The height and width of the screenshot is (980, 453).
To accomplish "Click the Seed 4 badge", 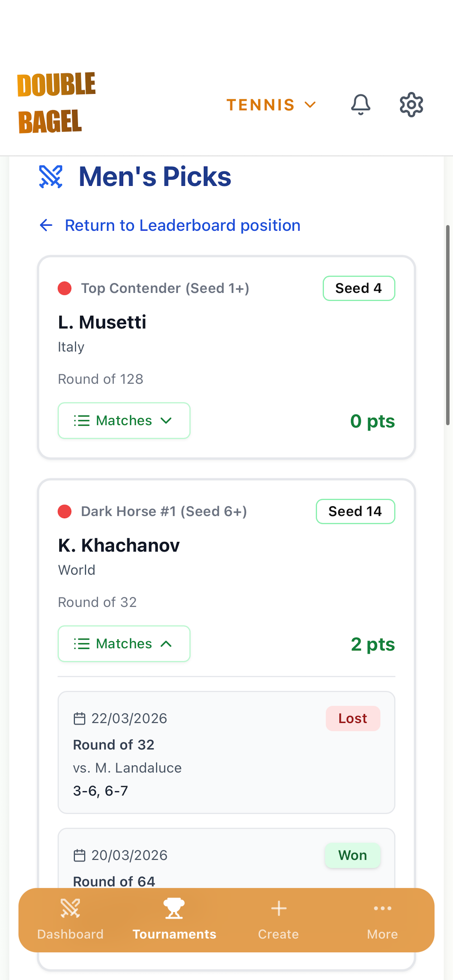I will (359, 288).
